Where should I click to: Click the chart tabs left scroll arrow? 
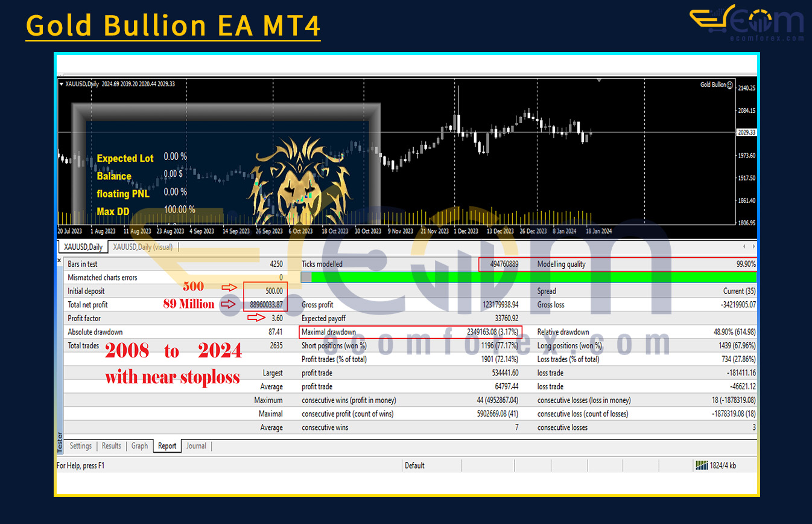click(x=744, y=247)
